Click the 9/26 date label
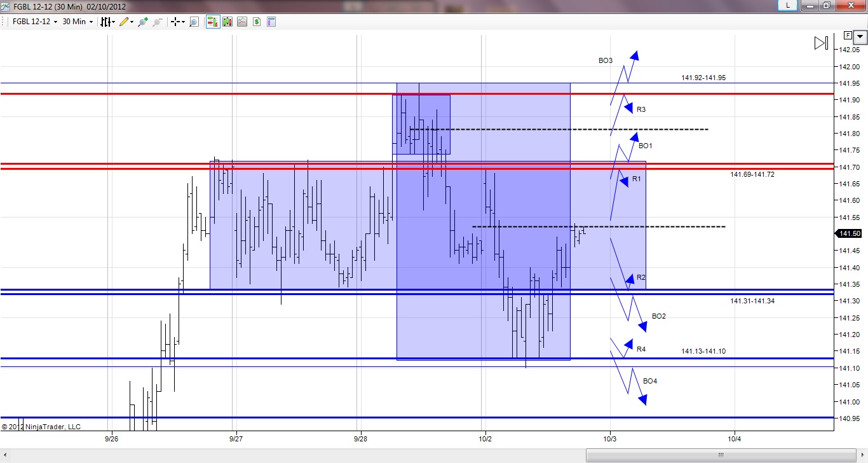Viewport: 868px width, 463px height. [111, 439]
